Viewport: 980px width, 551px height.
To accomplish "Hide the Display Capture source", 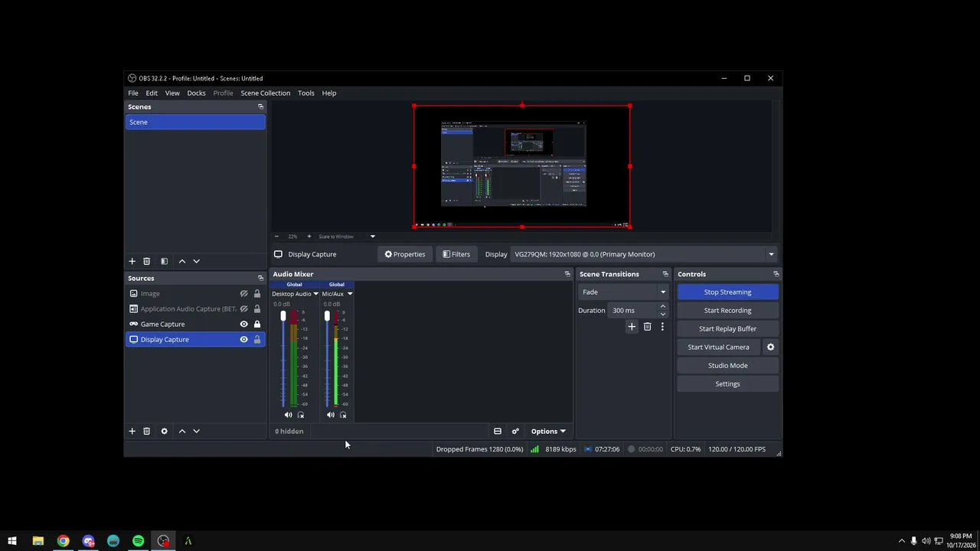I will pyautogui.click(x=243, y=339).
